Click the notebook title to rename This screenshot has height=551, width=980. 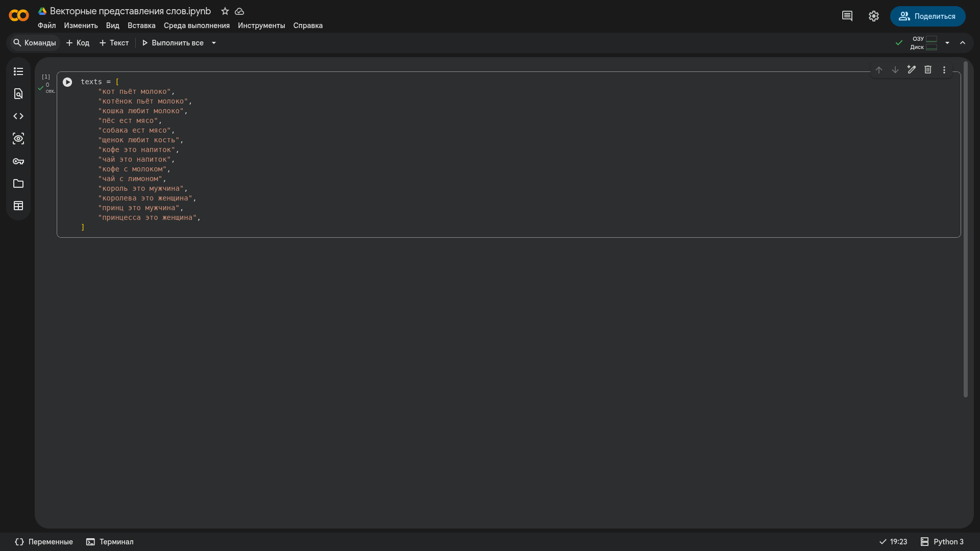point(130,11)
